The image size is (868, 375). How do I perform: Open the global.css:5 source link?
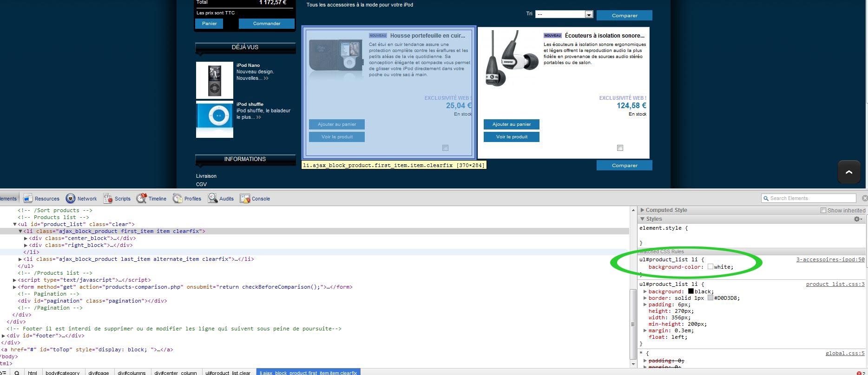click(x=845, y=353)
